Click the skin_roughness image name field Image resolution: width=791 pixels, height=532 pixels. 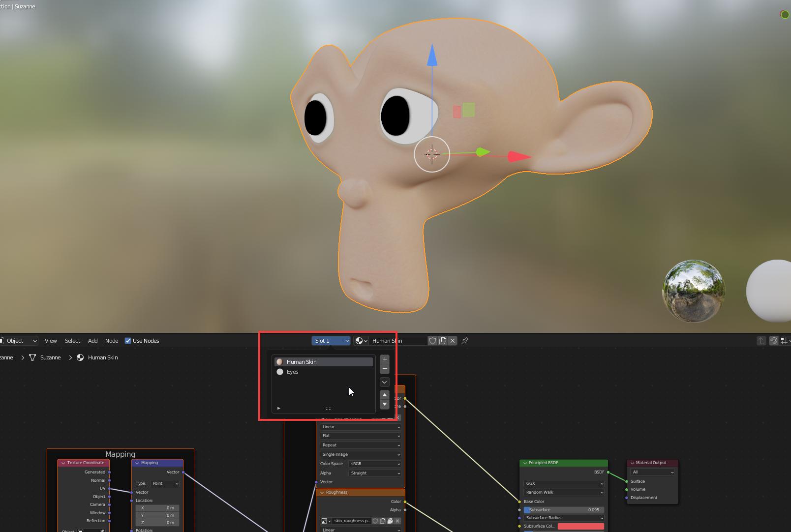pyautogui.click(x=351, y=521)
